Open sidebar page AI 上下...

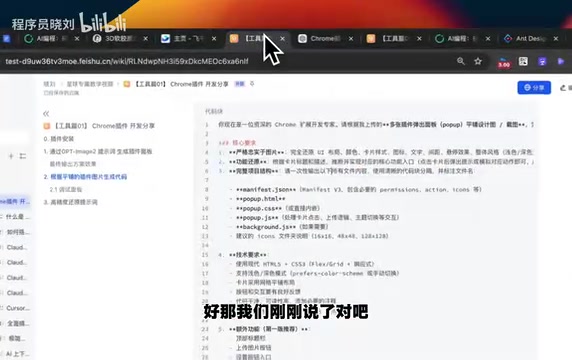(18, 353)
